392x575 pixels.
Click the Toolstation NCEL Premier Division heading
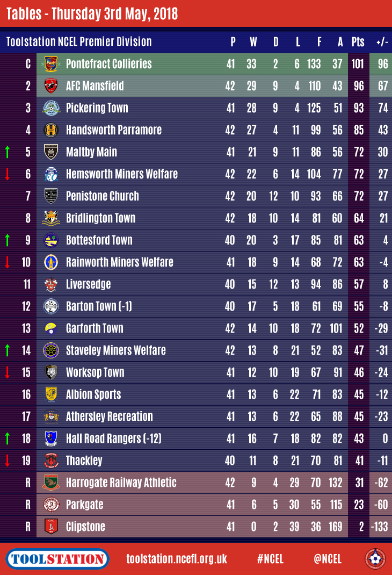tap(79, 42)
